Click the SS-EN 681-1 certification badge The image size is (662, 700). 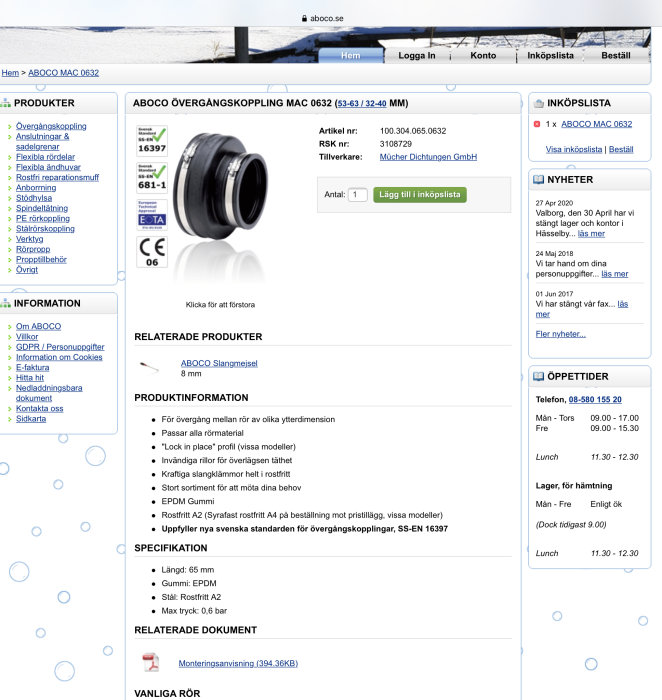pyautogui.click(x=152, y=178)
